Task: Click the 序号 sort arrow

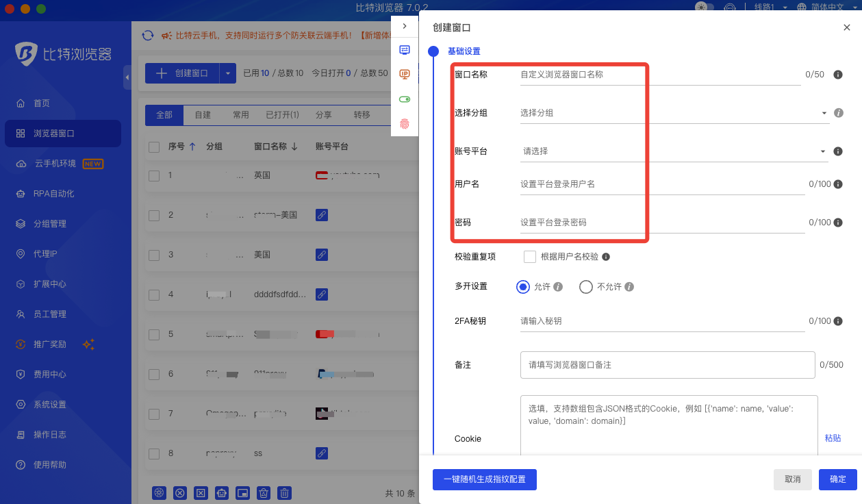Action: pos(192,147)
